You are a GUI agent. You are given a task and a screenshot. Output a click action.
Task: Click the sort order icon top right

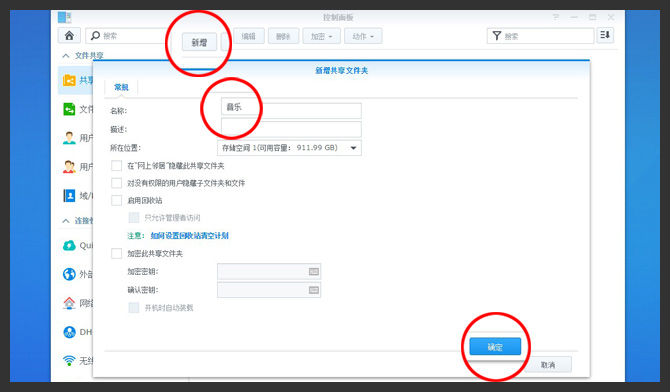[x=605, y=35]
